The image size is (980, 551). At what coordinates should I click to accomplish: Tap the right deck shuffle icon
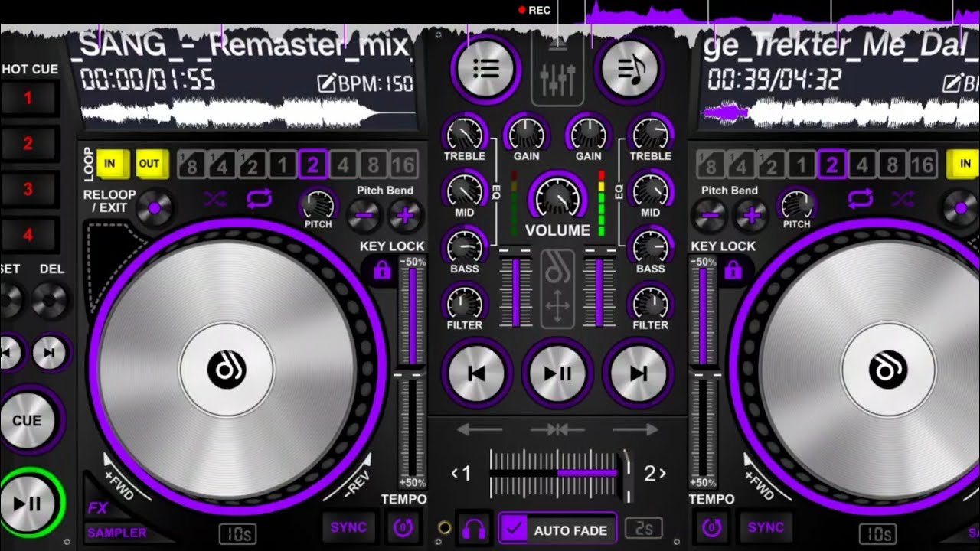pos(903,201)
